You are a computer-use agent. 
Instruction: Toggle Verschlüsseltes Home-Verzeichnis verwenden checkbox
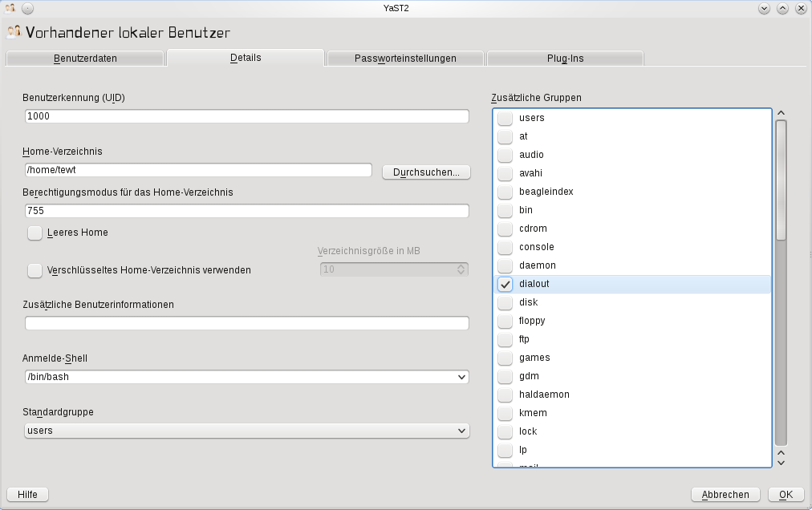35,270
